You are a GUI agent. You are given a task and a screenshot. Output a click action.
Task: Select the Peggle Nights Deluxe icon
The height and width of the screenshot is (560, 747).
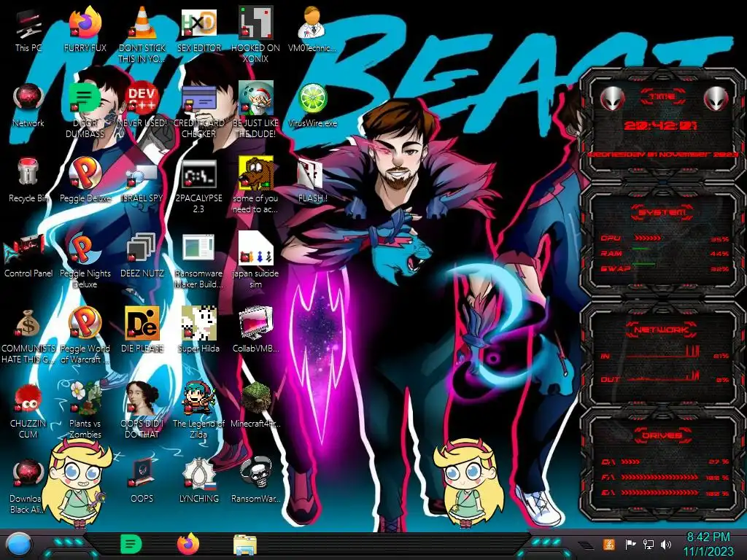85,261
